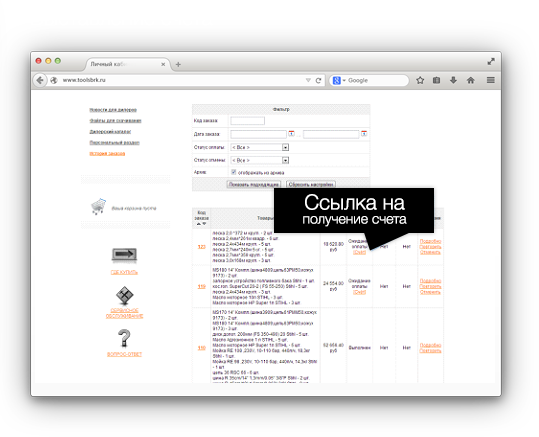Open the hamburger menu icon
Viewport: 539px width, 437px height.
click(x=491, y=80)
